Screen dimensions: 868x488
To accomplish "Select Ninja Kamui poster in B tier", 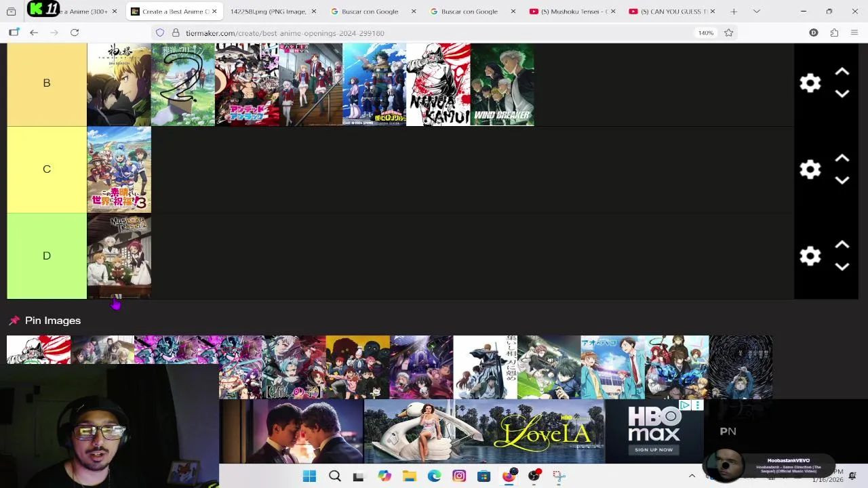I will (438, 85).
